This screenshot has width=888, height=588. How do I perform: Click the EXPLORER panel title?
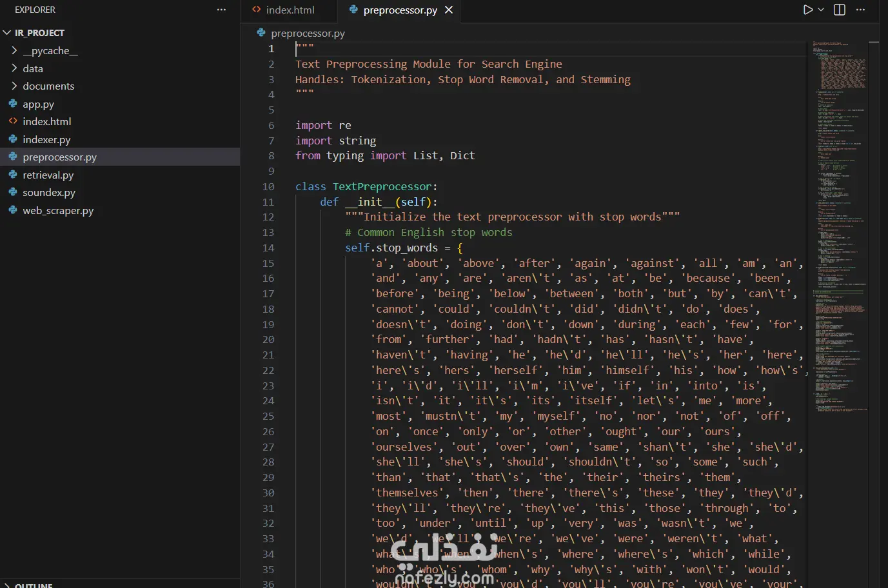click(x=35, y=10)
